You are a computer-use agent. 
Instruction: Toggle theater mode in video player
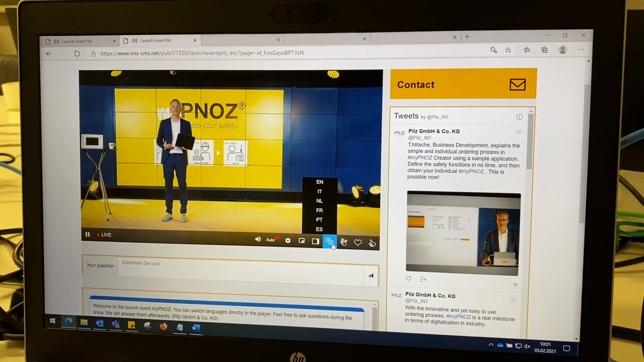[x=315, y=241]
